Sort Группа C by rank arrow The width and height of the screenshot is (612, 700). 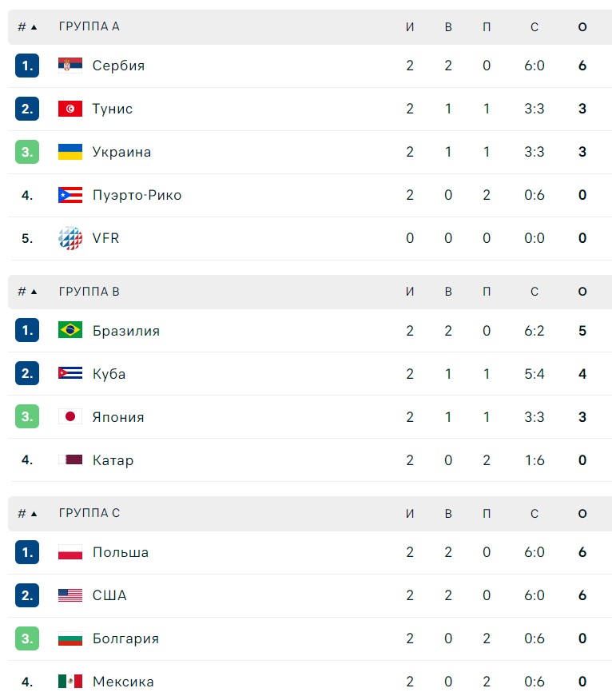point(34,514)
